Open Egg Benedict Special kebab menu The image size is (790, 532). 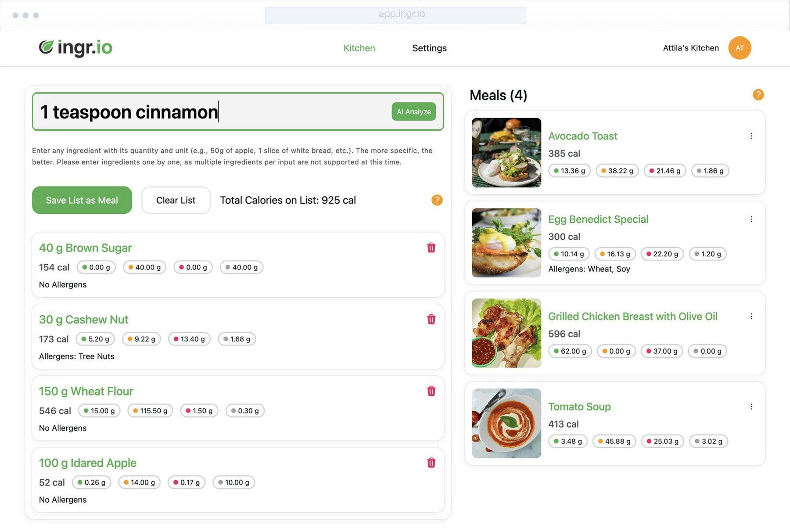751,219
